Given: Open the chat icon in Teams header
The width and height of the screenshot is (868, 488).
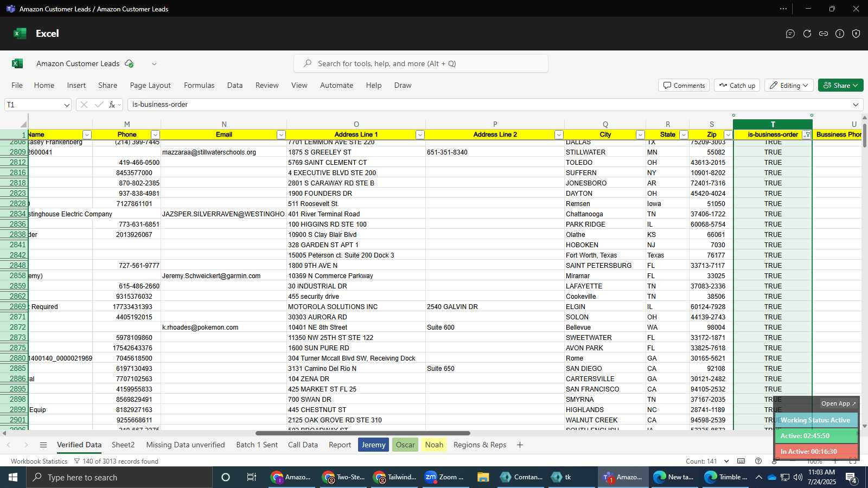Looking at the screenshot, I should (x=790, y=34).
